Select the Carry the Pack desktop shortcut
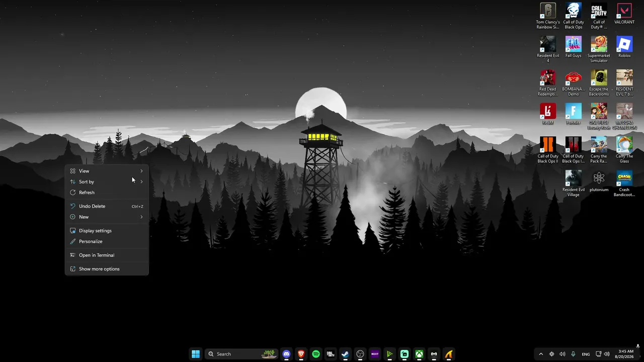The image size is (644, 362). coord(599,150)
